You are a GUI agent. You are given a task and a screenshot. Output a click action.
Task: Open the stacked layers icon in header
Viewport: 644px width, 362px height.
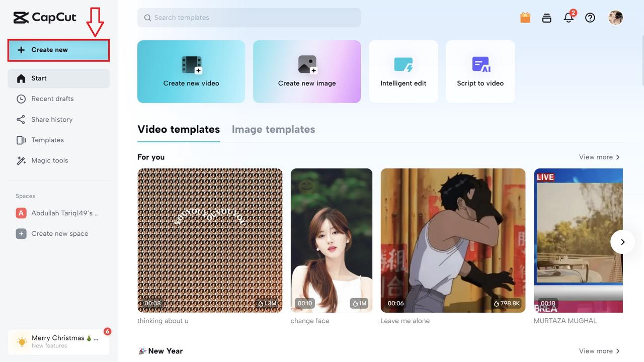click(547, 18)
